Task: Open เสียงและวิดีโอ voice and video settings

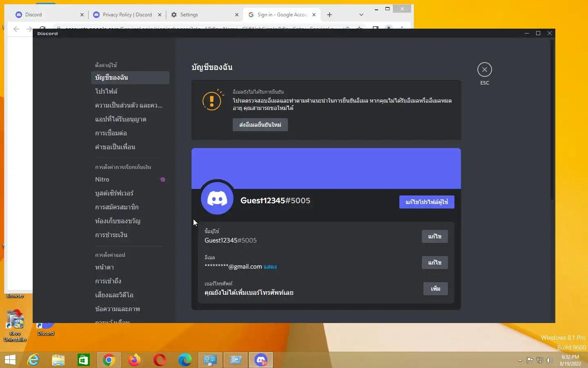Action: [x=130, y=295]
